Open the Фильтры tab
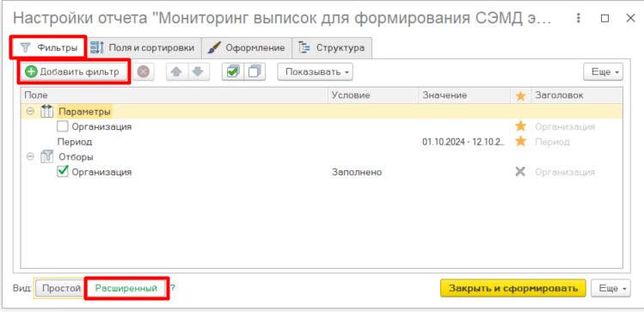Image resolution: width=644 pixels, height=312 pixels. click(x=48, y=47)
